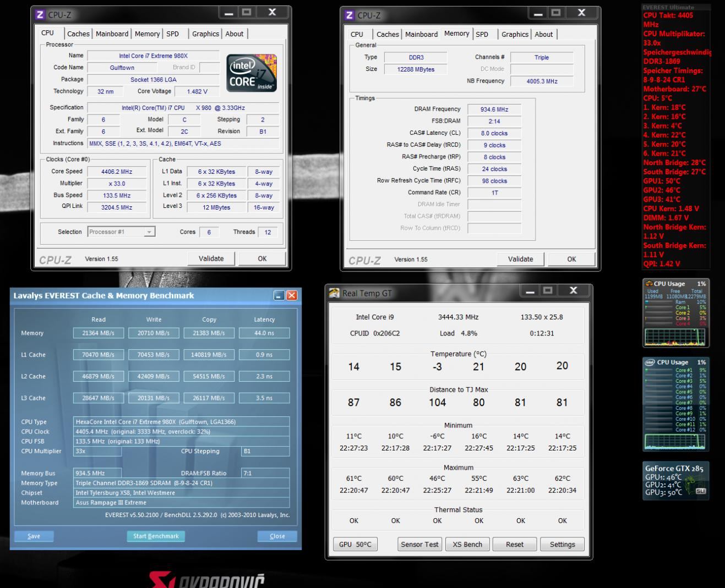Open the Caches tab in the processor CPU-Z window
The width and height of the screenshot is (725, 588).
[x=78, y=34]
